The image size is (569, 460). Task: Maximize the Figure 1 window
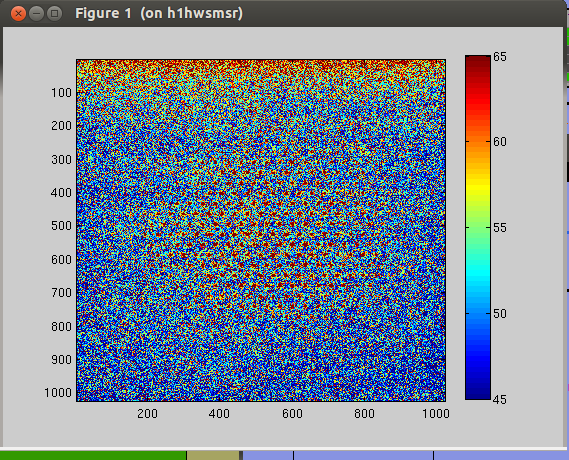click(x=54, y=14)
